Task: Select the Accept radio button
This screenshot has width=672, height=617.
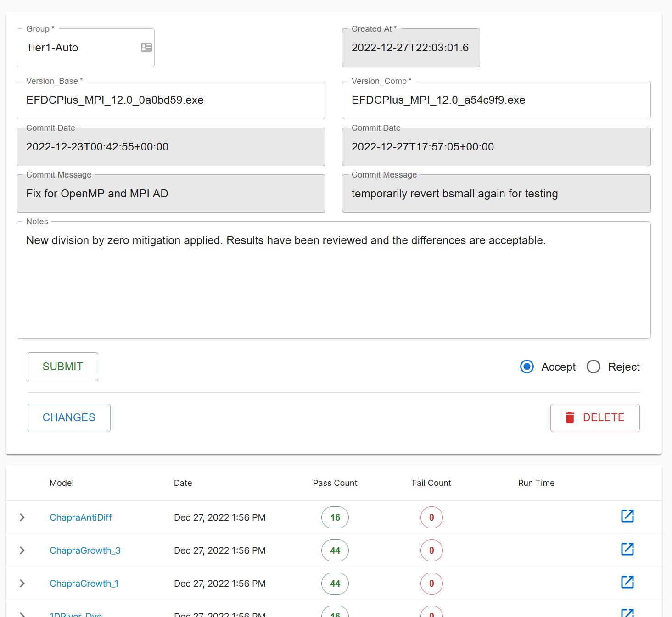Action: pyautogui.click(x=526, y=367)
